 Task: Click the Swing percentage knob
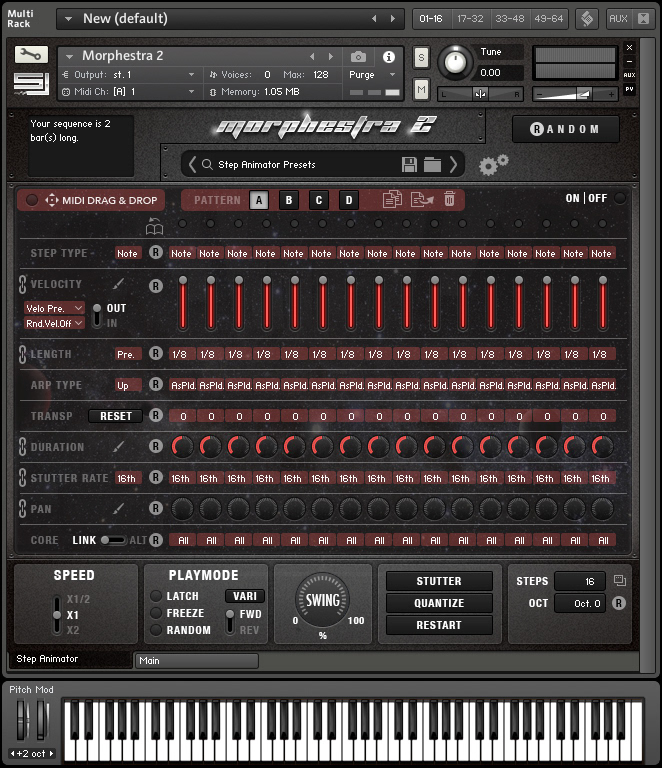322,600
